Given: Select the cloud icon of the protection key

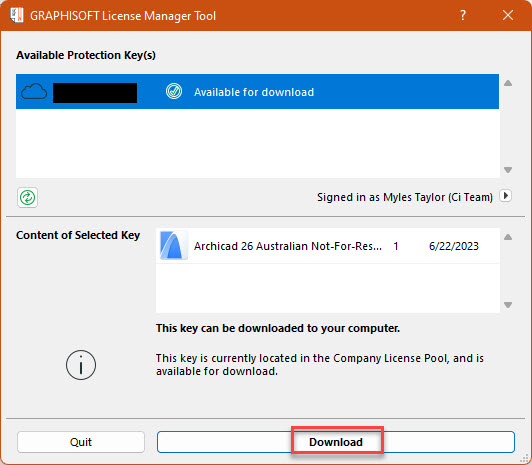Looking at the screenshot, I should [34, 92].
